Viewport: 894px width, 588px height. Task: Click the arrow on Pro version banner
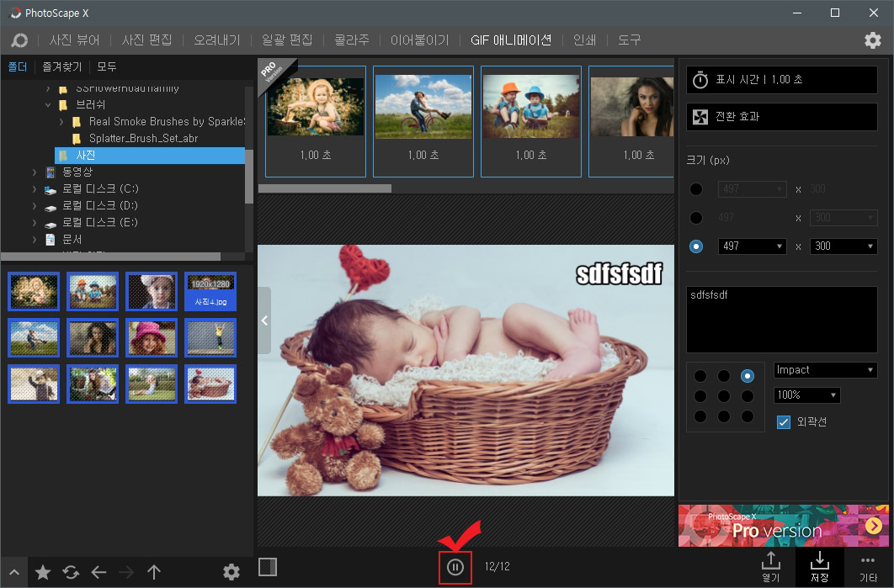coord(874,525)
